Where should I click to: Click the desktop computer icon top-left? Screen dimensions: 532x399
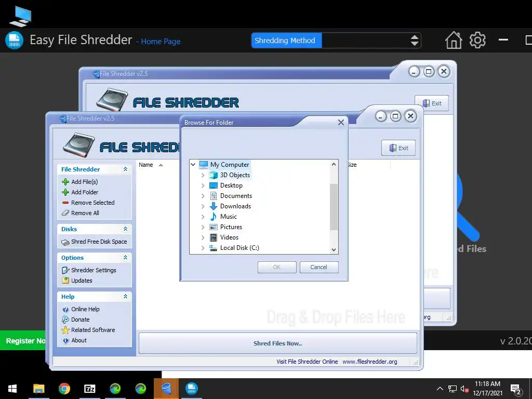click(21, 16)
